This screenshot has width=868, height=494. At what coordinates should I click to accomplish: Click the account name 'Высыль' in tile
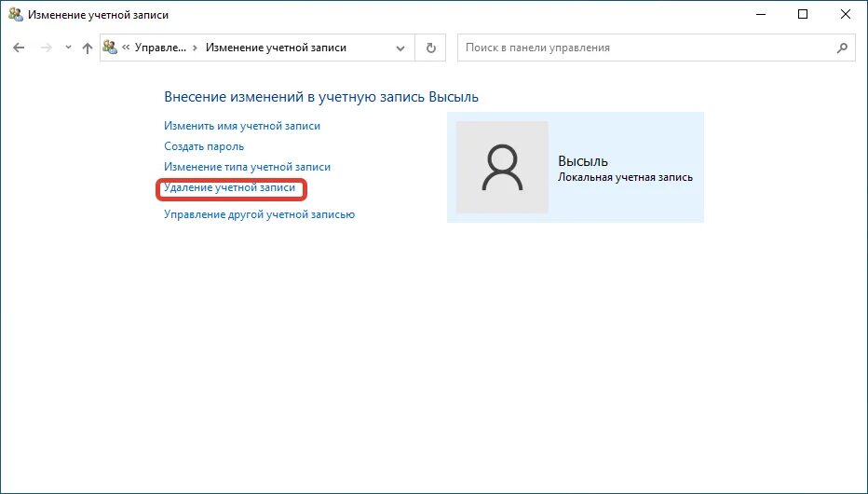pyautogui.click(x=583, y=161)
